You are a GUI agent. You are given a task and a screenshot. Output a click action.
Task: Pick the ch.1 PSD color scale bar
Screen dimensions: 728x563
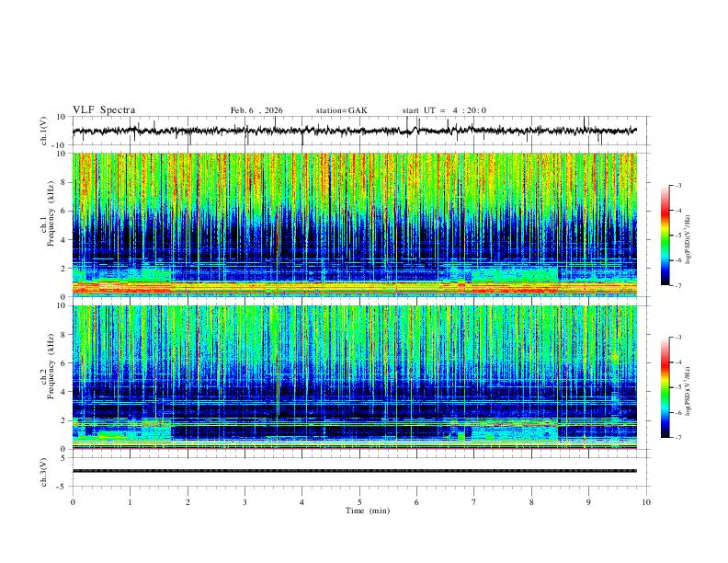665,236
